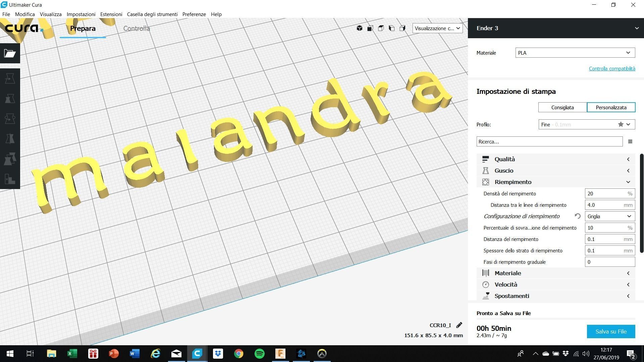Open the Impostazioni menu
Screen dimensions: 644x362
(81, 14)
